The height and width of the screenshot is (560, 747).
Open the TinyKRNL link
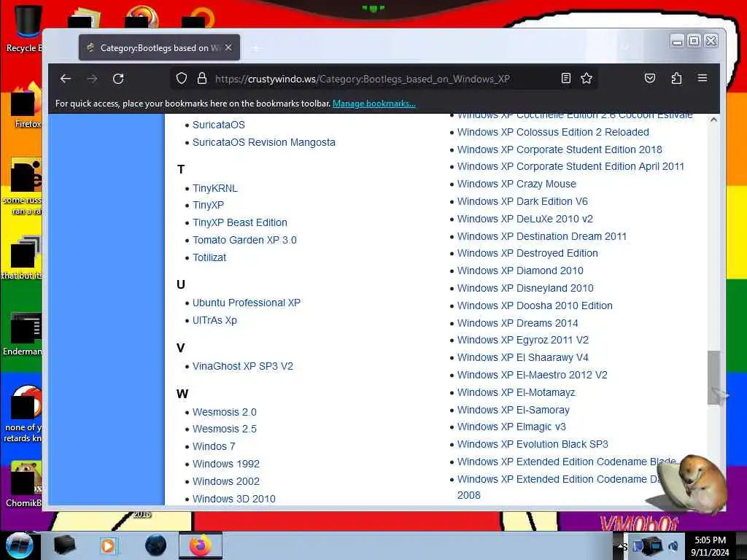215,188
